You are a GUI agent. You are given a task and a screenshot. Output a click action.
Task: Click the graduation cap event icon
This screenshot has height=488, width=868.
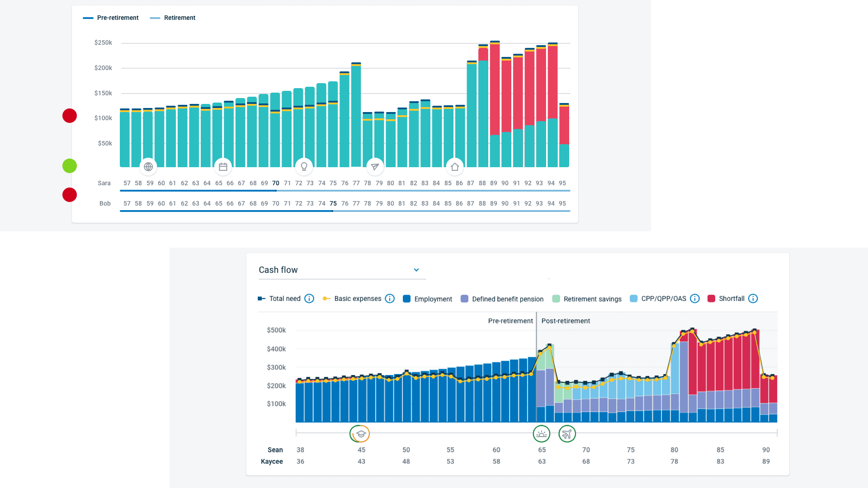pos(360,434)
